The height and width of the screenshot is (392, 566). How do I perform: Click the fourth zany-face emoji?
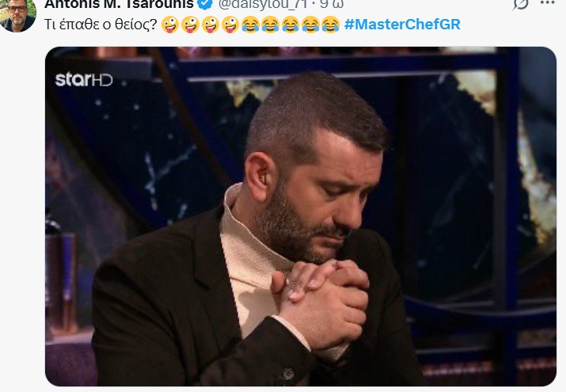tap(230, 25)
